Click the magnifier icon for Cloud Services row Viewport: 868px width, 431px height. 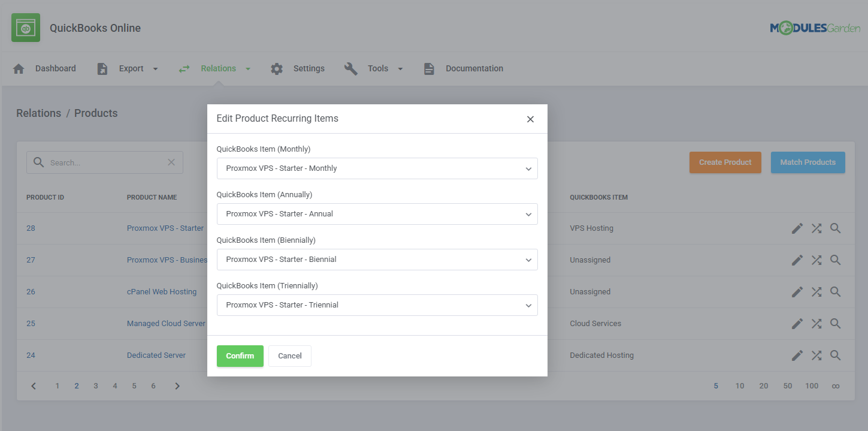point(836,324)
